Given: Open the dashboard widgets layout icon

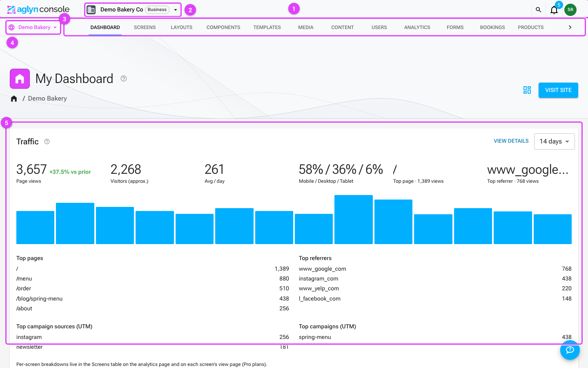Looking at the screenshot, I should (527, 90).
